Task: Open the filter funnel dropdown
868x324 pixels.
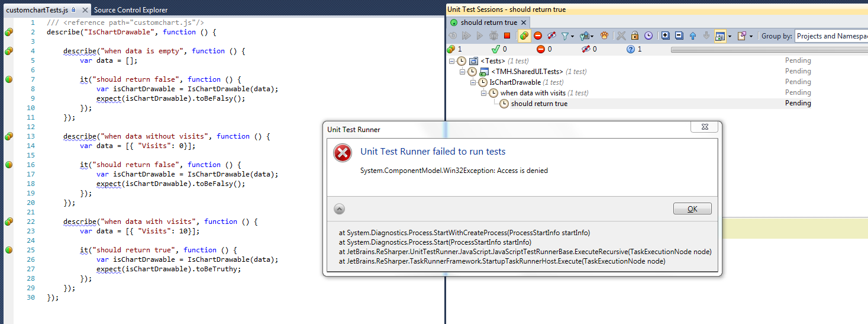Action: (567, 36)
